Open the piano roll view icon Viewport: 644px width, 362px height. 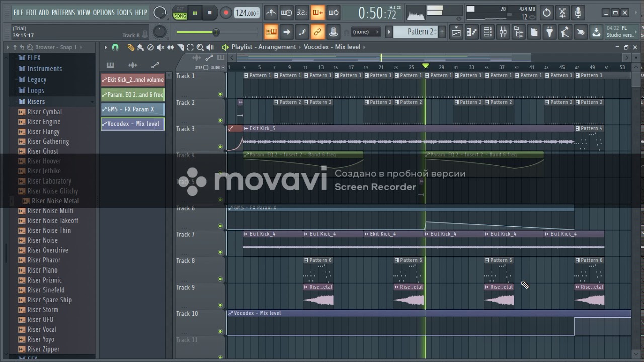coord(471,32)
